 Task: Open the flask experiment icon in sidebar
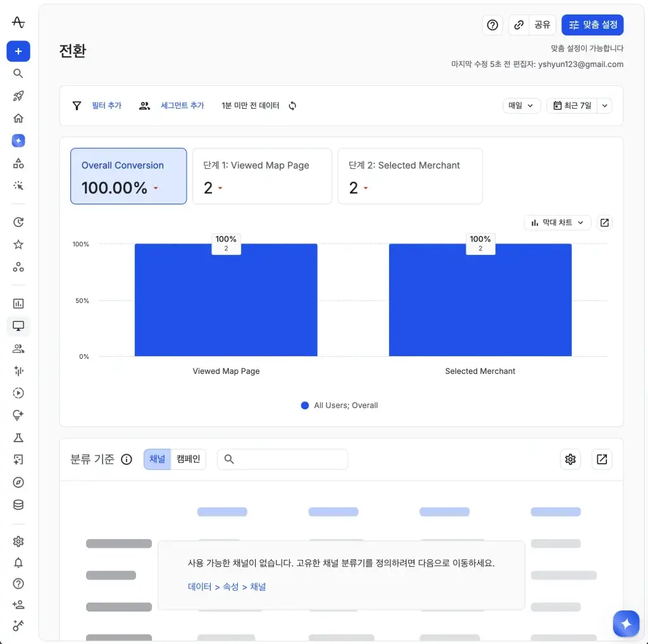(18, 438)
